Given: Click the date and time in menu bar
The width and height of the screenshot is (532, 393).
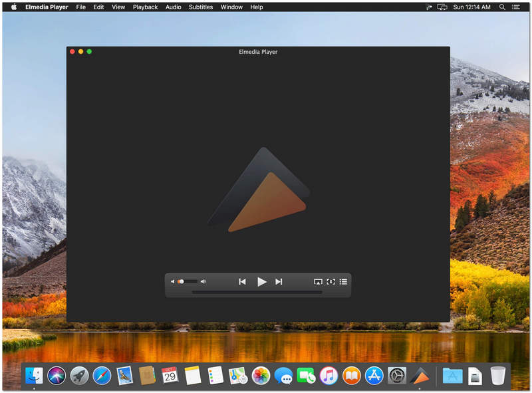Looking at the screenshot, I should (x=473, y=7).
